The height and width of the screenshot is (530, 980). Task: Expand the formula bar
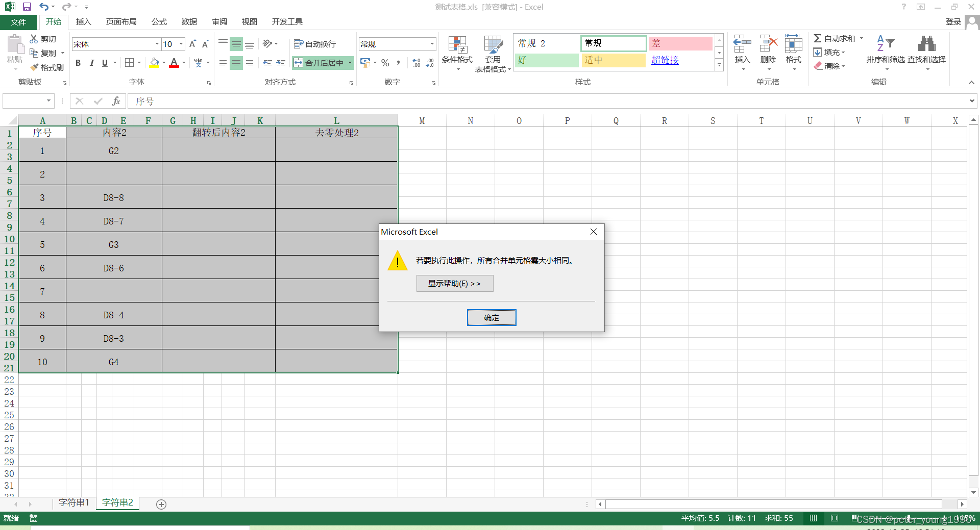click(x=971, y=101)
